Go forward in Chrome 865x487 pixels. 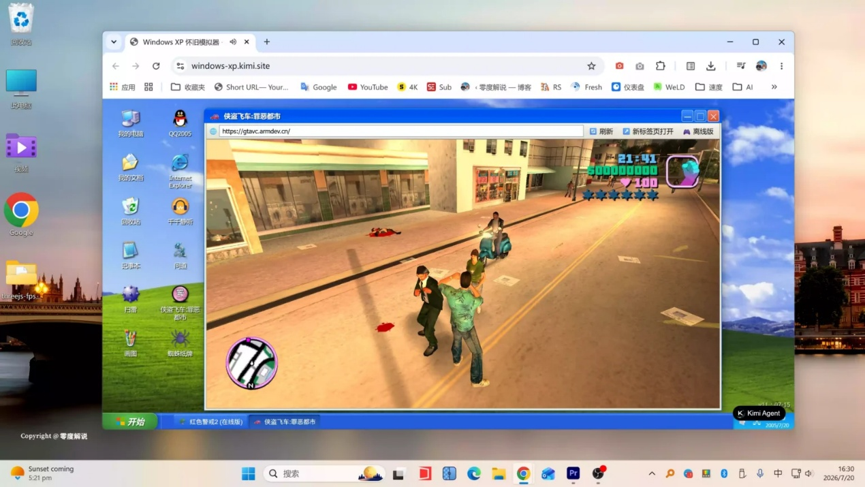tap(136, 66)
